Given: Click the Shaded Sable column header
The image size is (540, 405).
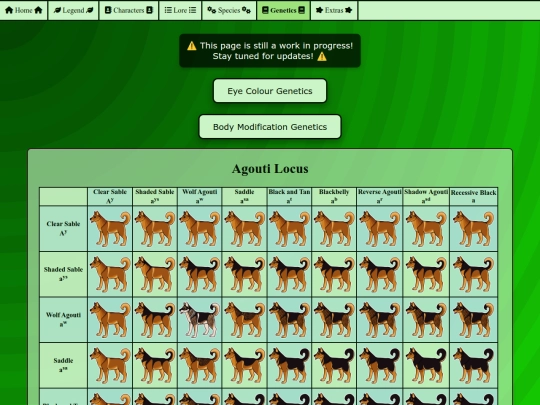Looking at the screenshot, I should 155,196.
